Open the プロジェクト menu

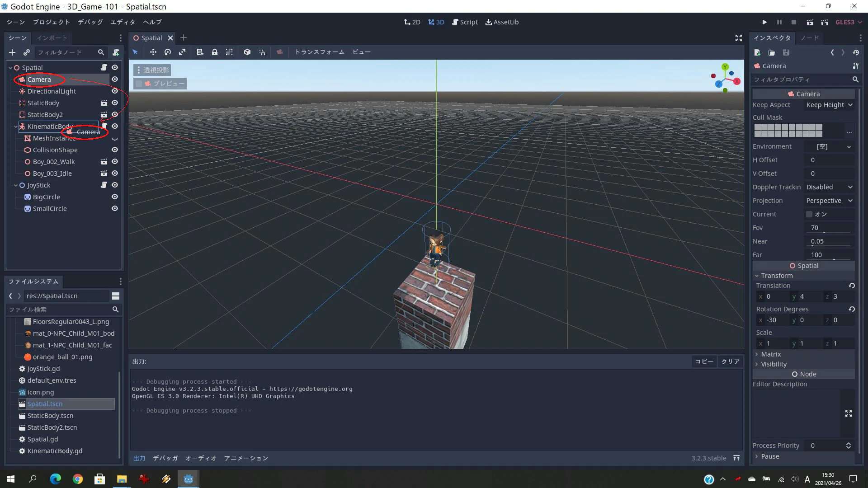(52, 22)
